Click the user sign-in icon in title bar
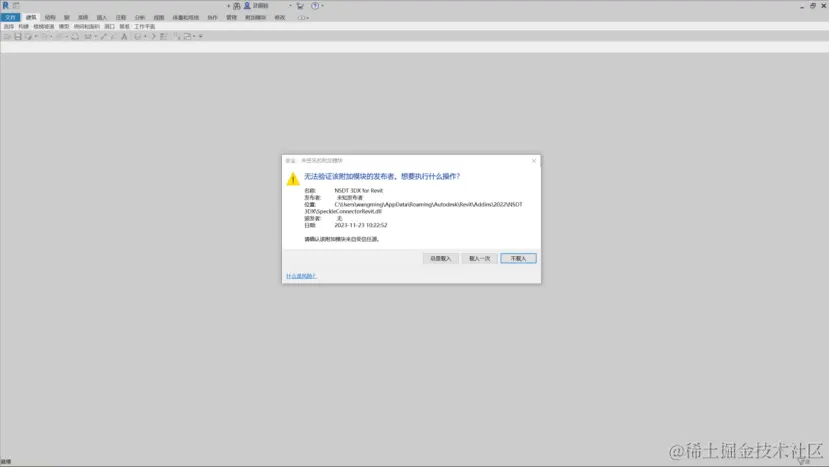 click(247, 6)
